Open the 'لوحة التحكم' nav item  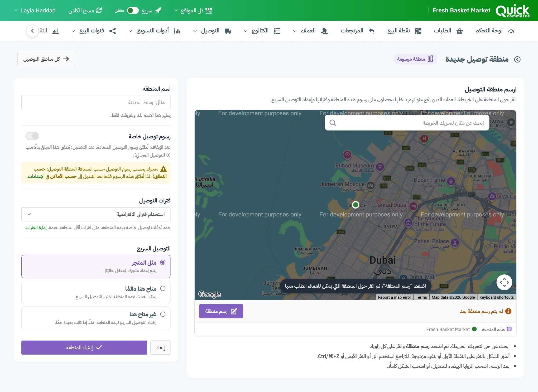[x=495, y=31]
